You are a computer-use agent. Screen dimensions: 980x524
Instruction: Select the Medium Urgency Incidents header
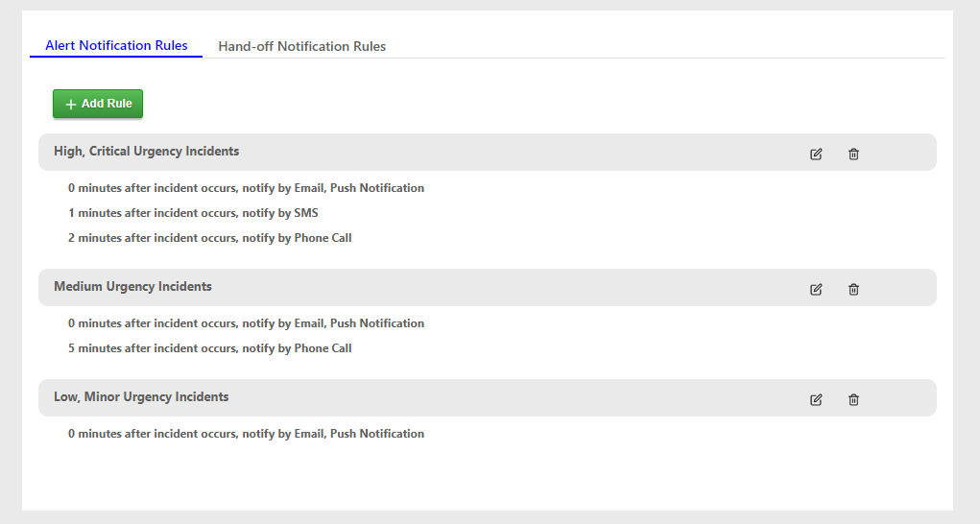(x=132, y=287)
